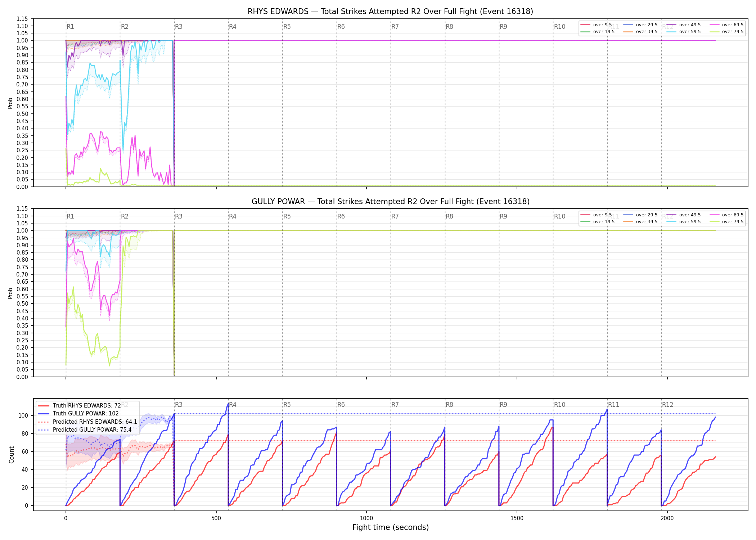Click the 'Count' y-axis label
The width and height of the screenshot is (756, 540).
pyautogui.click(x=12, y=455)
